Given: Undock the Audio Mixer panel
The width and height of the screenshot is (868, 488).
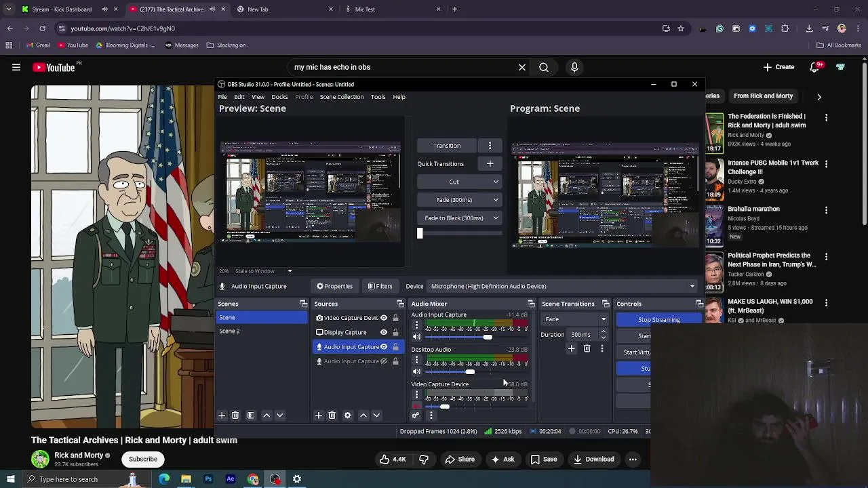Looking at the screenshot, I should tap(531, 304).
